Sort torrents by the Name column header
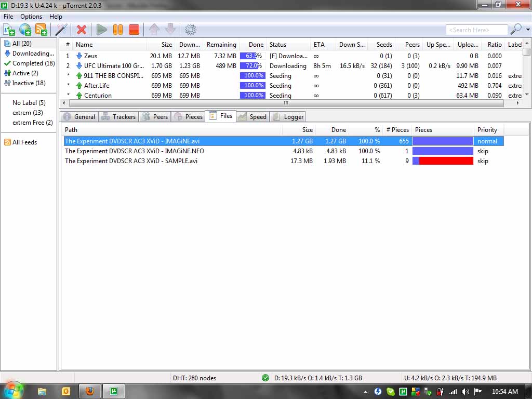This screenshot has width=532, height=399. 110,45
